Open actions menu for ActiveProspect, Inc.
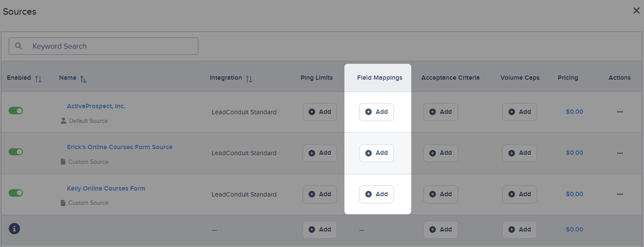The width and height of the screenshot is (644, 247). 620,112
